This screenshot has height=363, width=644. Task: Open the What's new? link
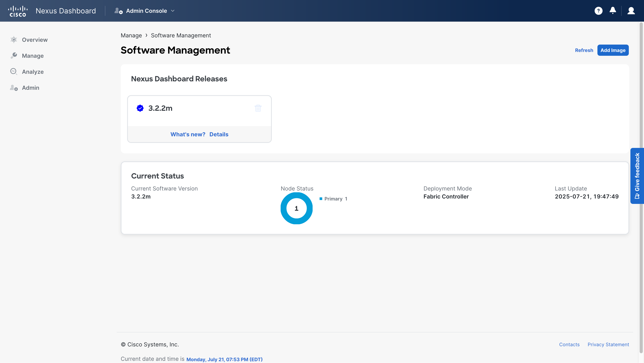click(x=188, y=134)
